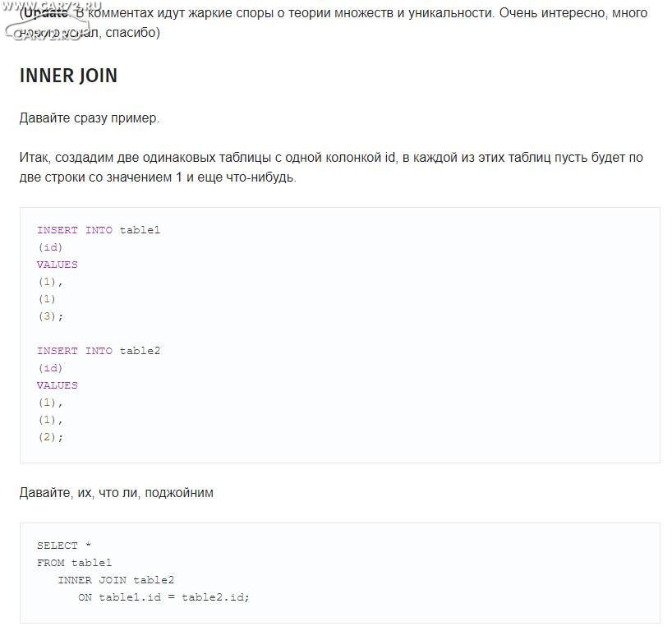Click the "(id)" line under table2 insert
The width and height of the screenshot is (672, 631).
49,368
